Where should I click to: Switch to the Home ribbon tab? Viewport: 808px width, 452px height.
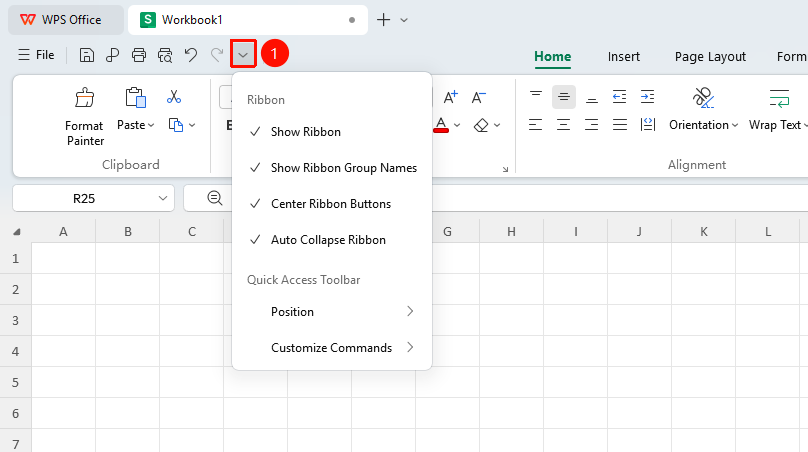pyautogui.click(x=552, y=57)
